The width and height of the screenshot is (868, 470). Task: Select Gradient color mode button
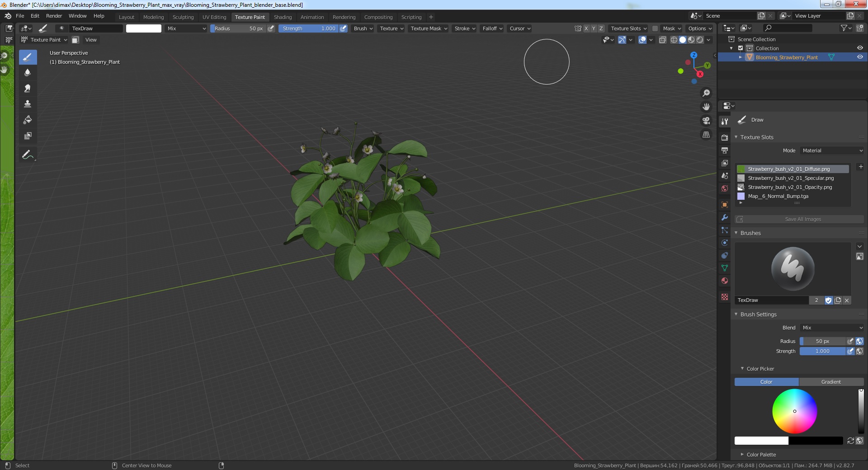[x=831, y=382]
